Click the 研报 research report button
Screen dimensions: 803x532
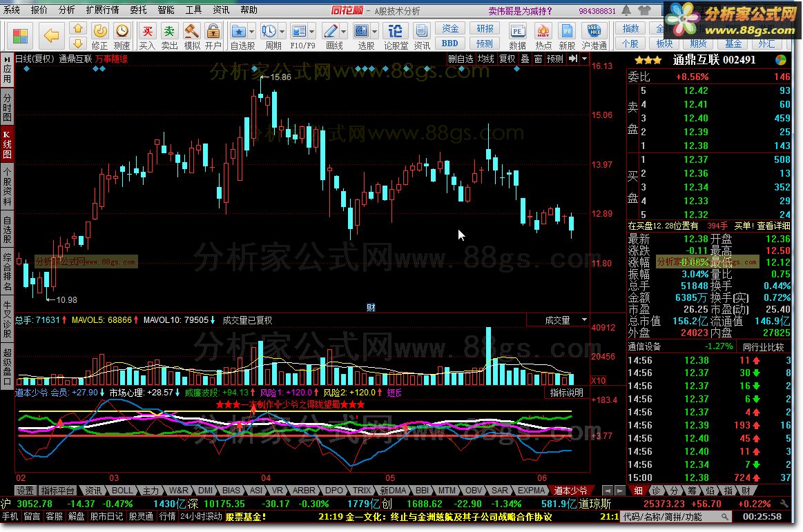(485, 29)
